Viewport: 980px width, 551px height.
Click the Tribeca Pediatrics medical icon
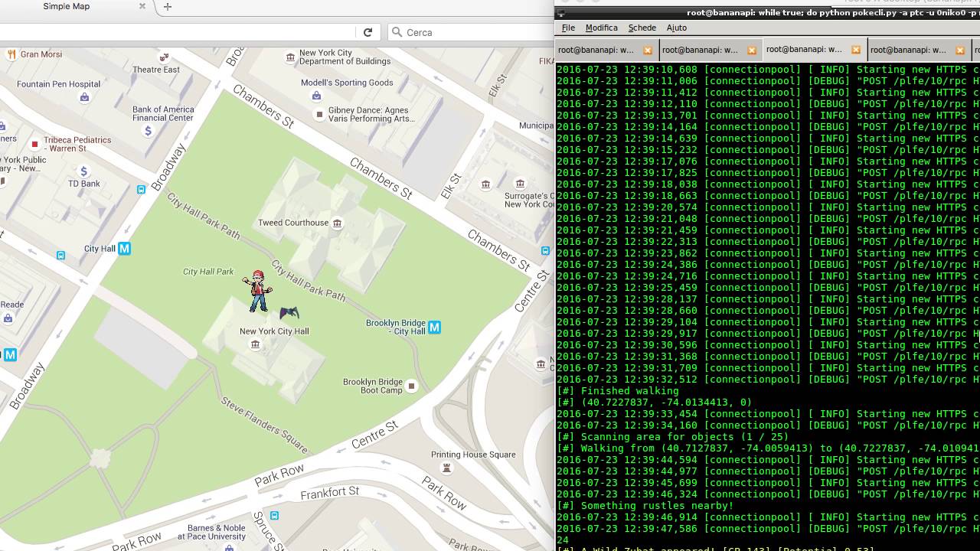tap(34, 144)
